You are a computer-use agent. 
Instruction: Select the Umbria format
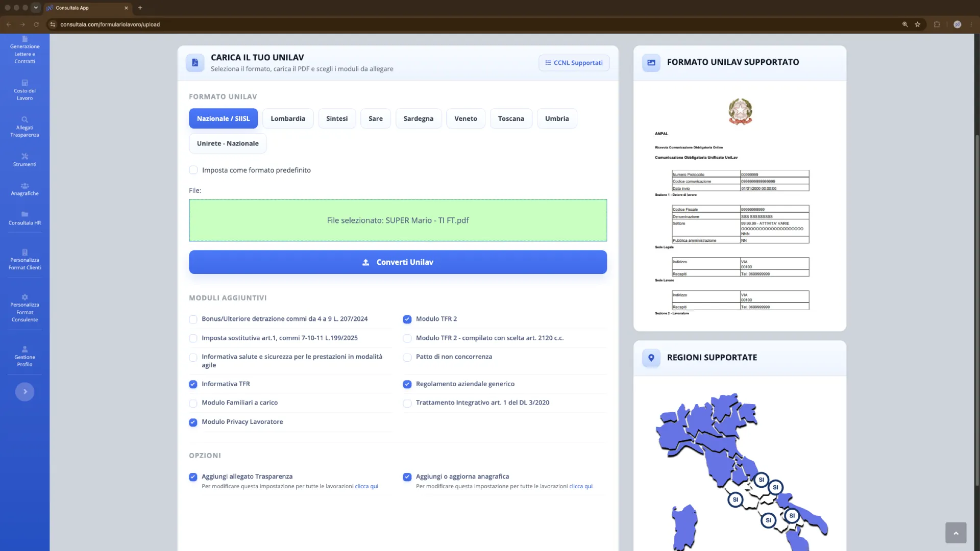(x=557, y=118)
